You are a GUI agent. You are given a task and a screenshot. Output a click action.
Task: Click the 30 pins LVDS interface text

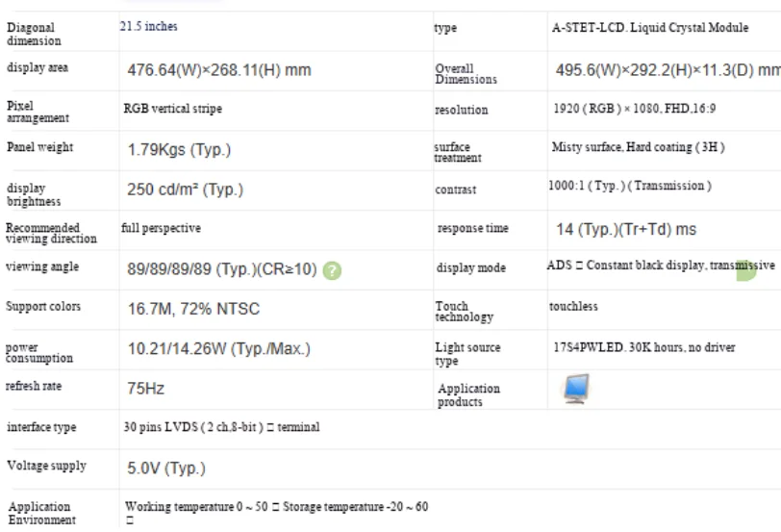(x=221, y=427)
